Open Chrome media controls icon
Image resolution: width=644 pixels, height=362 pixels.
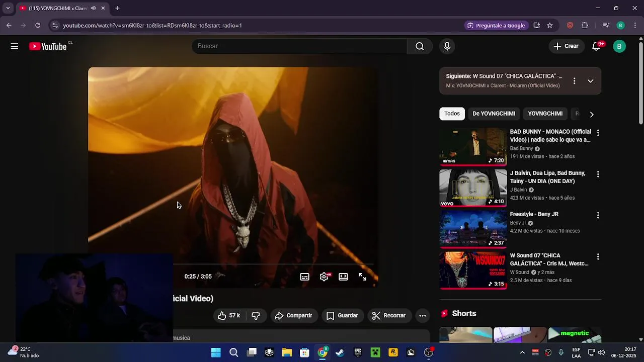tap(606, 25)
